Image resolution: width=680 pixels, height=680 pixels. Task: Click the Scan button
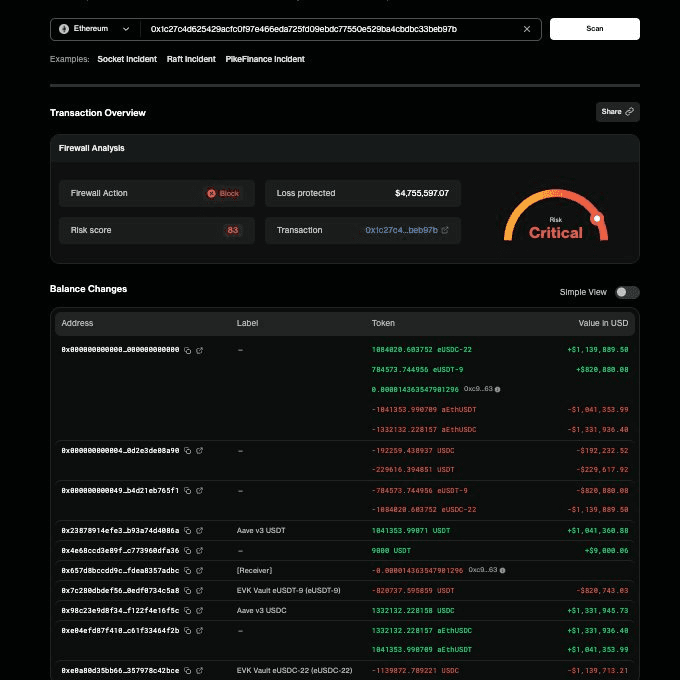pyautogui.click(x=595, y=29)
